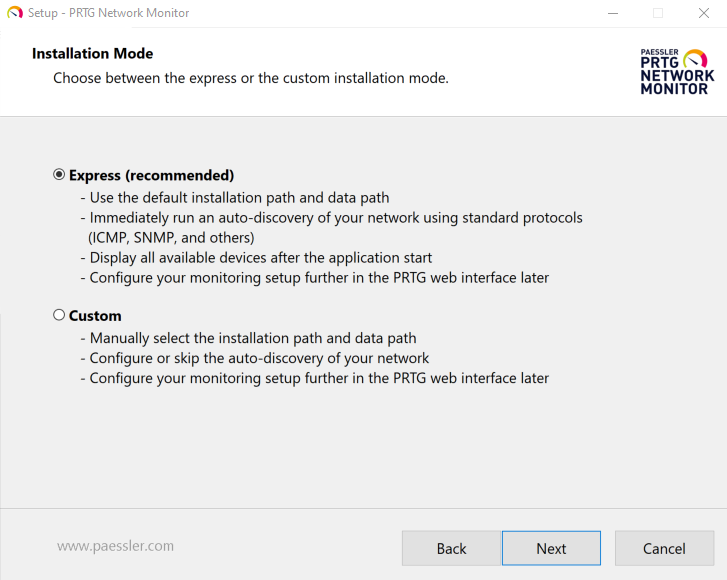Click "Immediately run an auto-discovery" description line
727x580 pixels.
336,217
